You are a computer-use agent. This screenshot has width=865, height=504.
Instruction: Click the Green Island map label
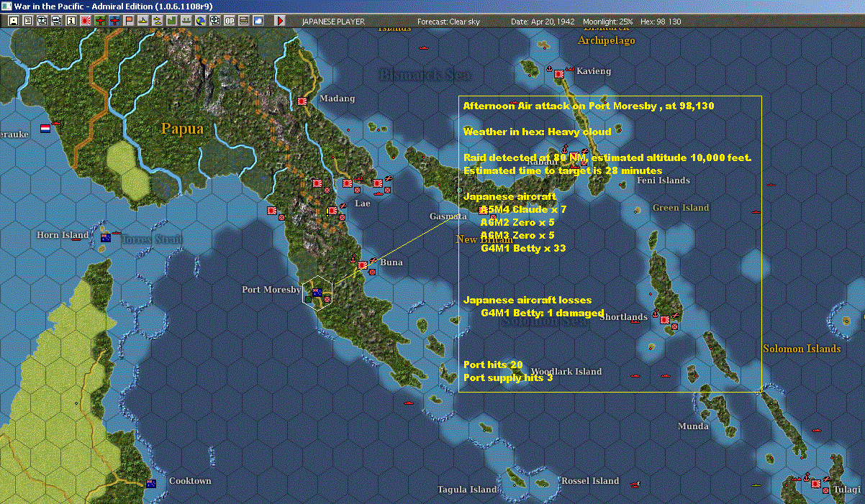coord(681,208)
